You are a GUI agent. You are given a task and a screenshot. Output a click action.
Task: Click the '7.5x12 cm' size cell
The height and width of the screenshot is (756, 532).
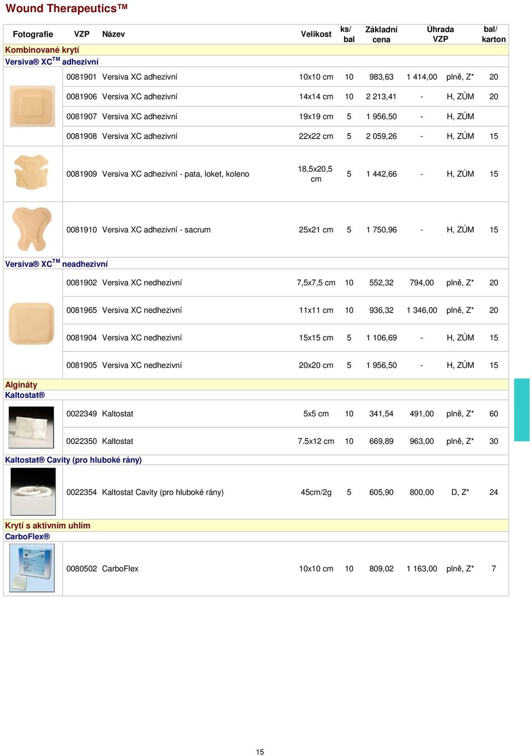pos(316,441)
